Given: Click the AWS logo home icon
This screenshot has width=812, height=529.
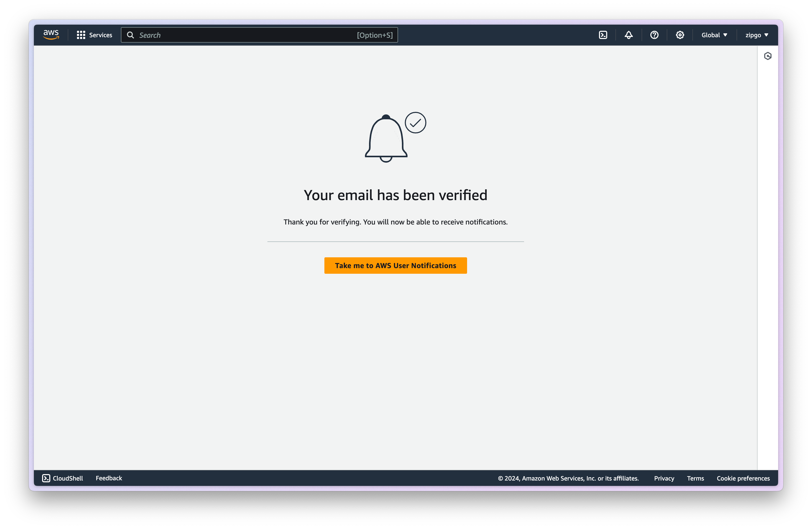Looking at the screenshot, I should (51, 35).
